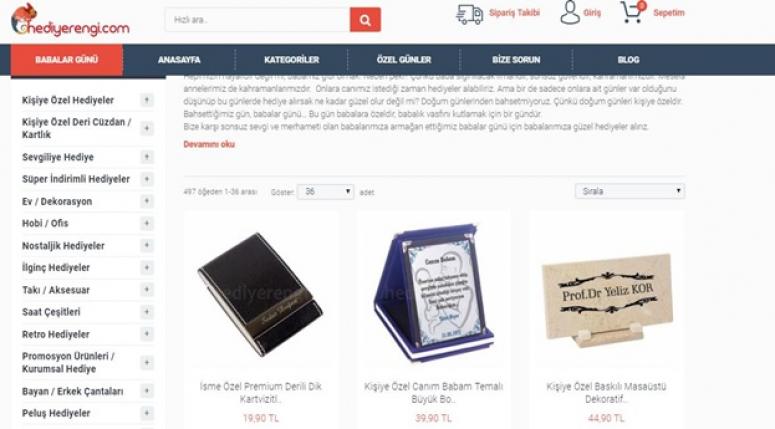775x429 pixels.
Task: Go to the BLOG menu item
Action: (x=628, y=60)
